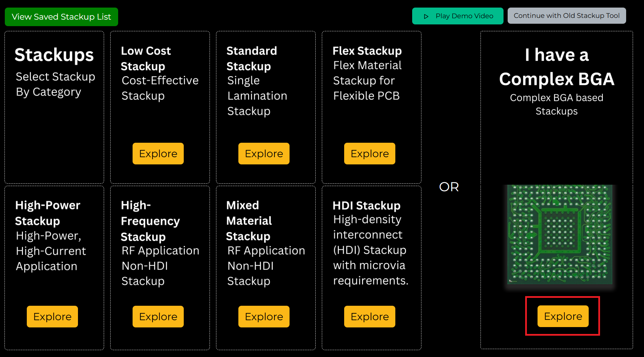The width and height of the screenshot is (644, 357).
Task: Explore the Flex Stackup option
Action: [x=370, y=153]
